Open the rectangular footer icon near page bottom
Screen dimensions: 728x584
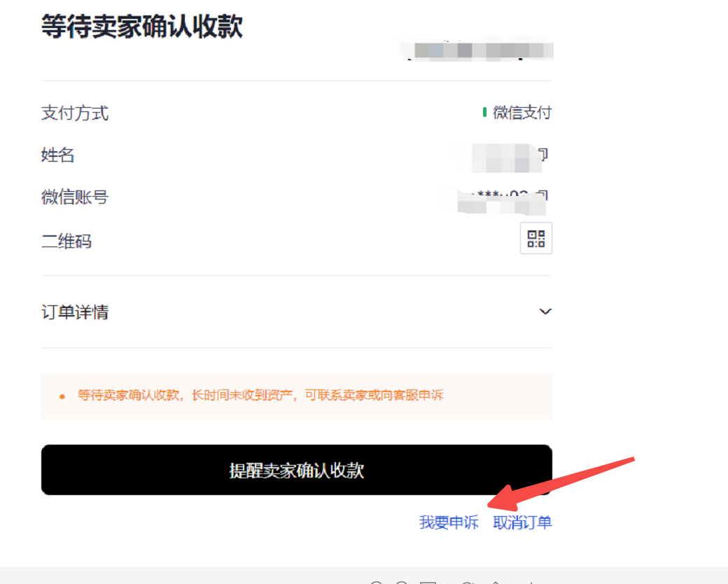click(x=429, y=582)
